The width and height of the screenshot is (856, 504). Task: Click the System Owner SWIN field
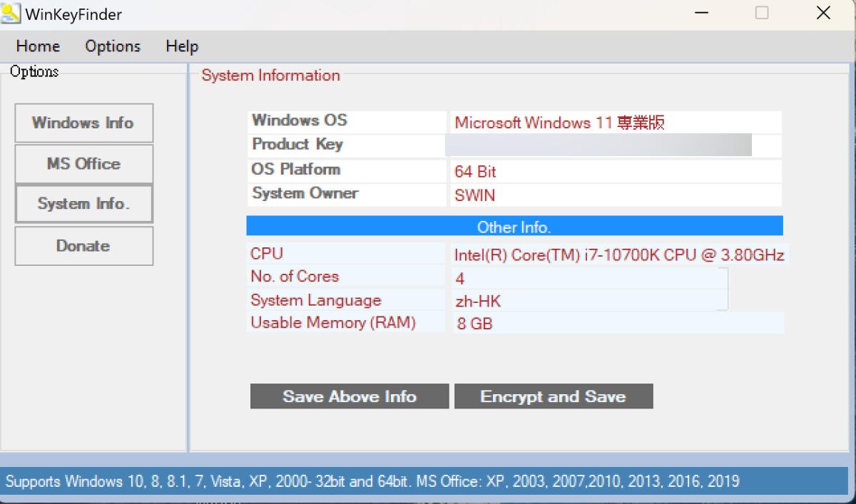(x=615, y=195)
